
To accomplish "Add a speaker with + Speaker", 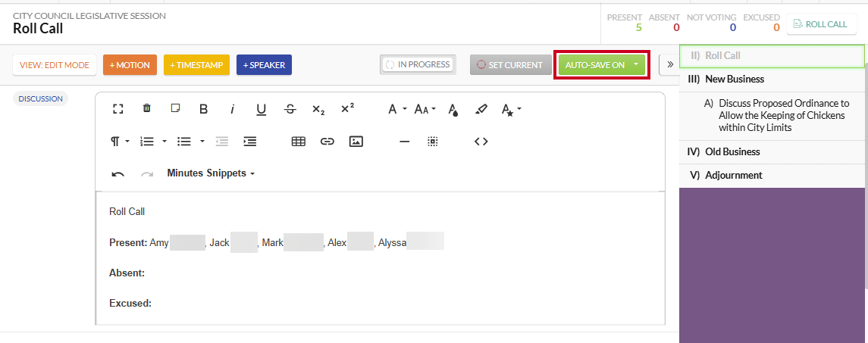I will 264,64.
